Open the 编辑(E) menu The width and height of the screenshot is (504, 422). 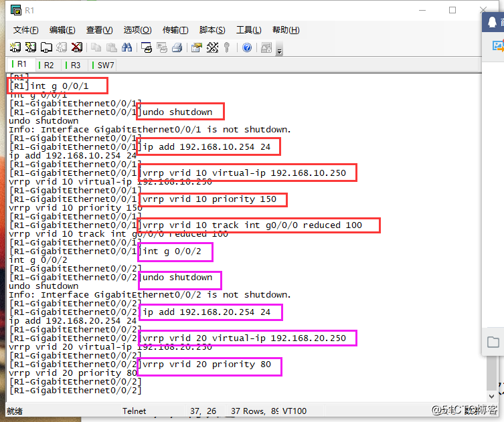(62, 30)
